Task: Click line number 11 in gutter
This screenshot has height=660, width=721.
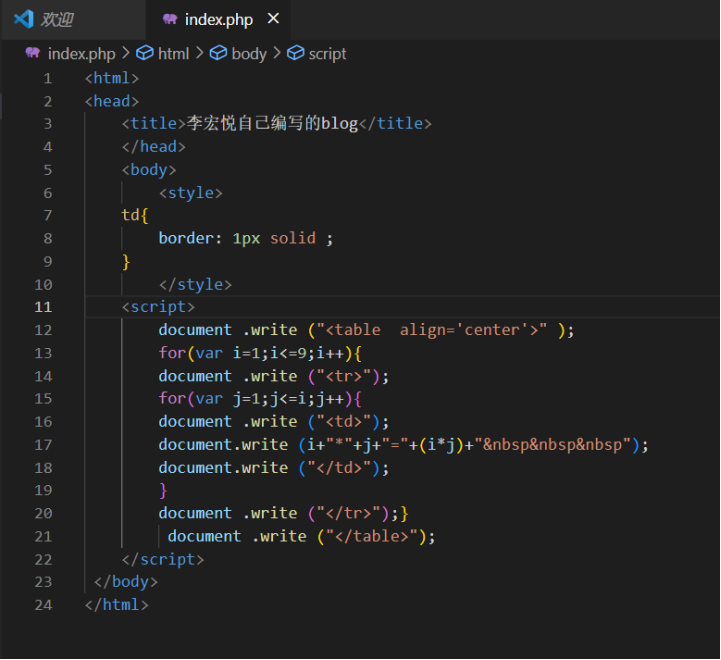Action: tap(43, 307)
